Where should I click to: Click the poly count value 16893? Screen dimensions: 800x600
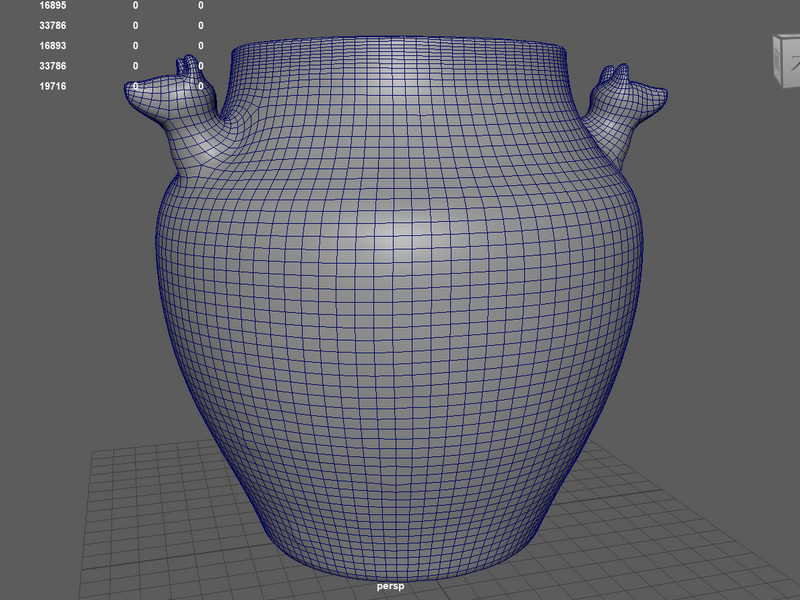click(x=53, y=45)
